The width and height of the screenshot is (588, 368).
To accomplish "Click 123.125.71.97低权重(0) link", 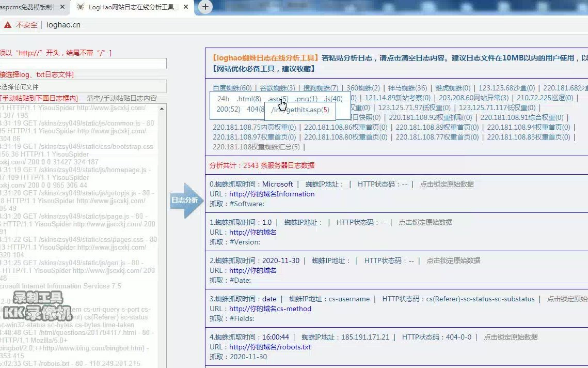I will (x=414, y=108).
